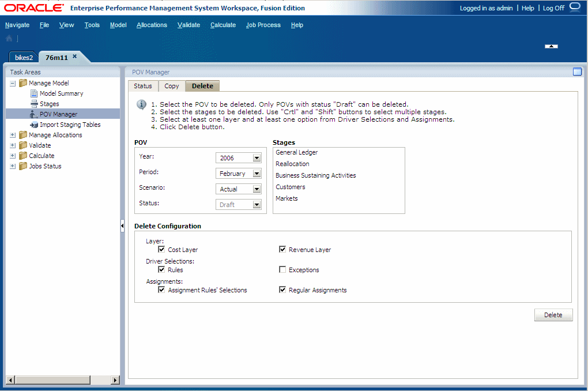588x391 pixels.
Task: Open the Year dropdown showing 2006
Action: 257,157
